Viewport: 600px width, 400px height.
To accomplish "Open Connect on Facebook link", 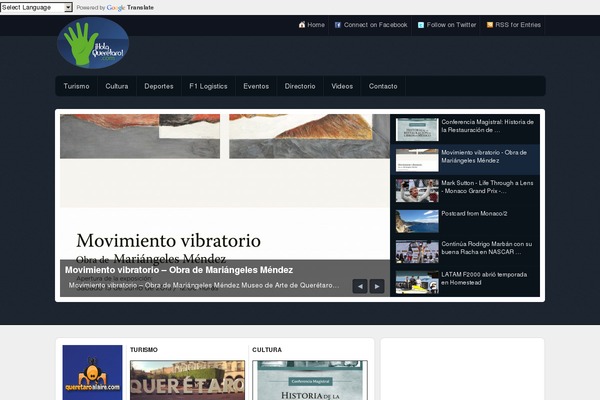I will (x=375, y=25).
